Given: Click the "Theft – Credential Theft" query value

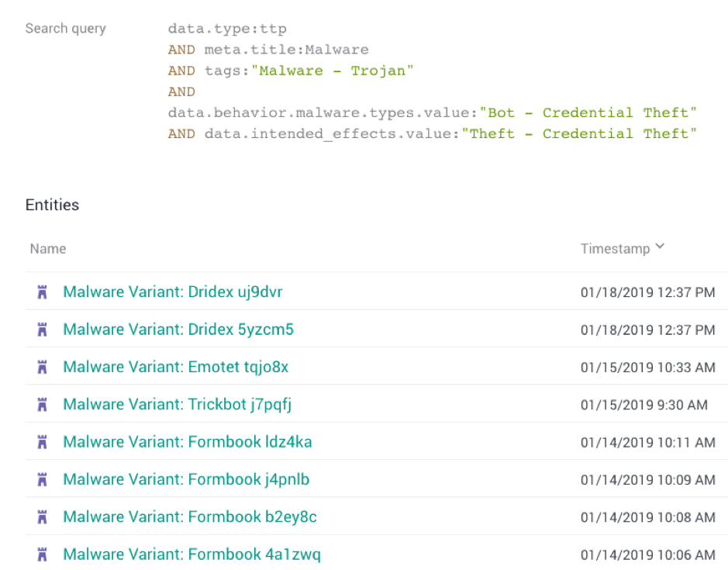Looking at the screenshot, I should pyautogui.click(x=579, y=134).
